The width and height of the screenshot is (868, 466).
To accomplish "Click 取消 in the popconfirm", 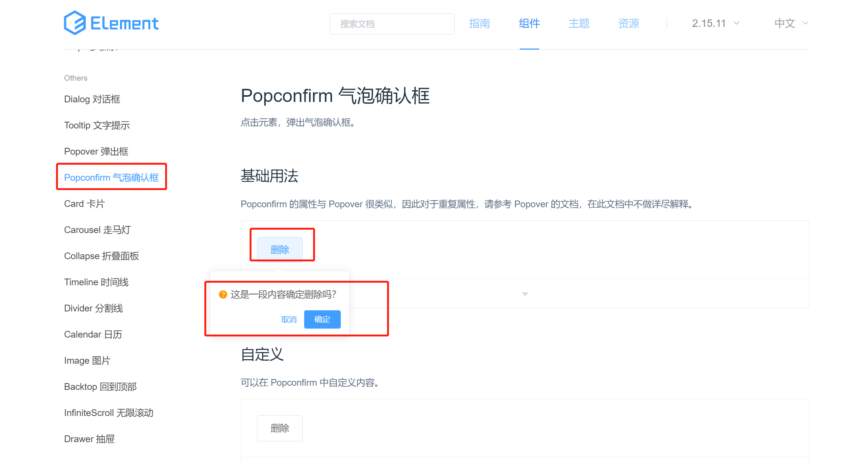I will tap(289, 320).
